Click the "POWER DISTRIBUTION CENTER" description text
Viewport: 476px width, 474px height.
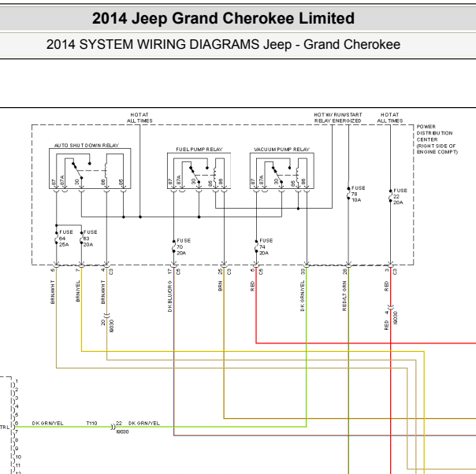(x=437, y=139)
